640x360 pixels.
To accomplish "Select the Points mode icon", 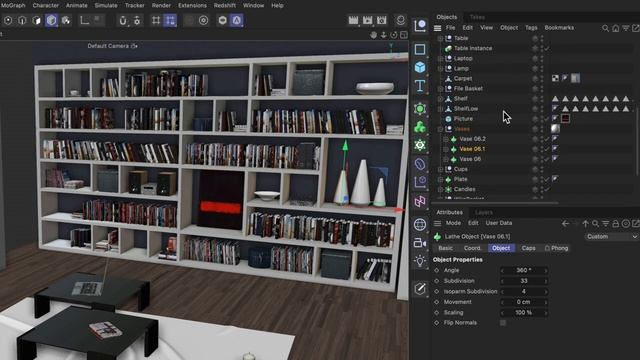I will [8, 20].
